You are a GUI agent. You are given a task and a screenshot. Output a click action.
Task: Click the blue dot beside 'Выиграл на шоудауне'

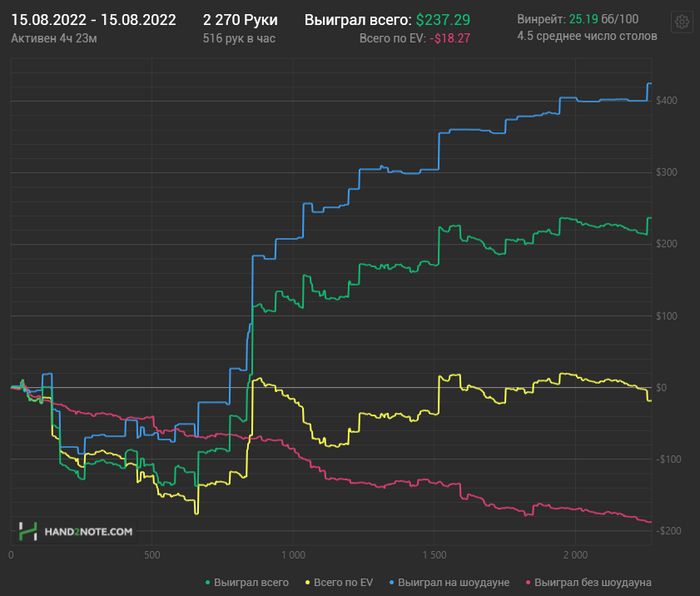392,583
